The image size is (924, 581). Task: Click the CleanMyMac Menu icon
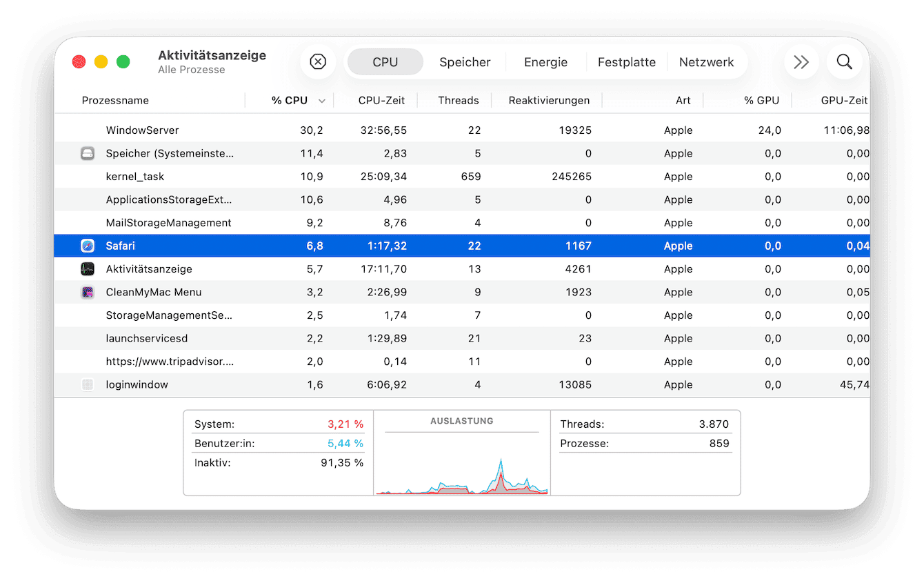click(88, 292)
